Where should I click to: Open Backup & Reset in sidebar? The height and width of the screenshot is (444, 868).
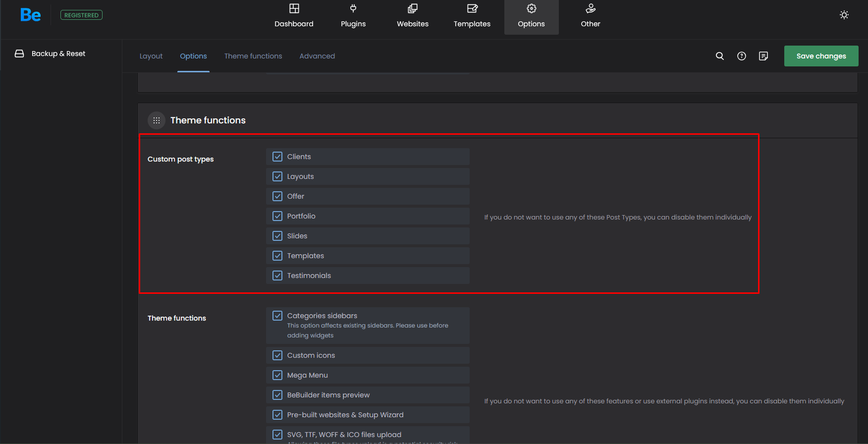point(58,54)
